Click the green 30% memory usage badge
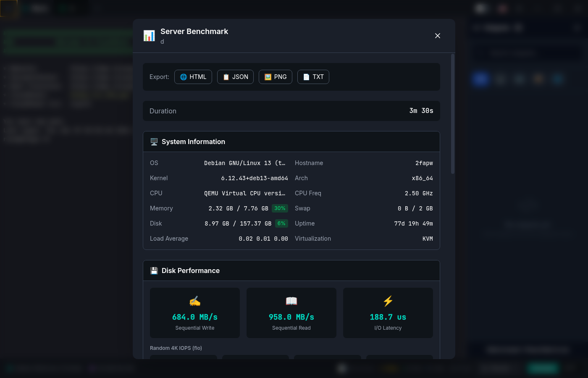Viewport: 588px width, 378px height. 280,208
